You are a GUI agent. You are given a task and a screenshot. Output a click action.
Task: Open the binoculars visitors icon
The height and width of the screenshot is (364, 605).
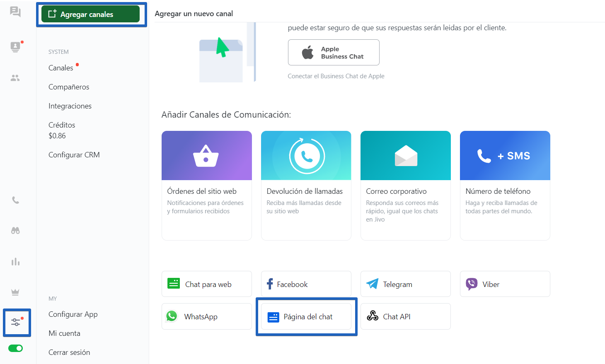tap(15, 231)
